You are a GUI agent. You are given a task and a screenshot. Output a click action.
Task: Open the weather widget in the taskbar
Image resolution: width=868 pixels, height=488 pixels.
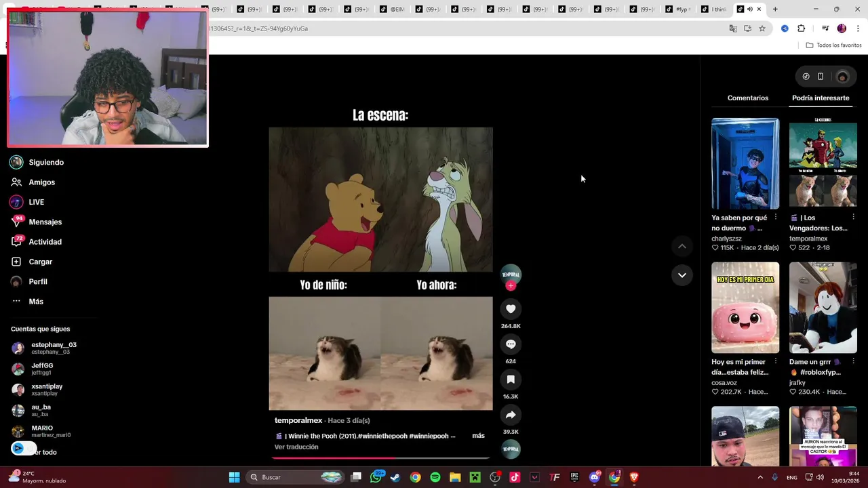coord(37,477)
